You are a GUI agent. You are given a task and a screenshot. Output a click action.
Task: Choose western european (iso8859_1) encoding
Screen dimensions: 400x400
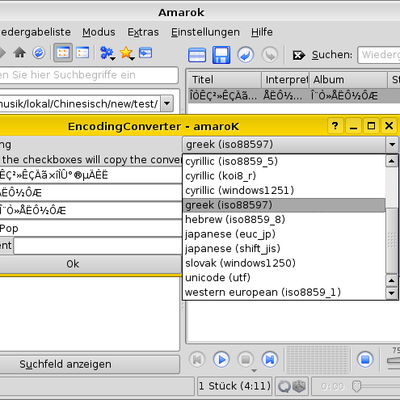coord(284,292)
